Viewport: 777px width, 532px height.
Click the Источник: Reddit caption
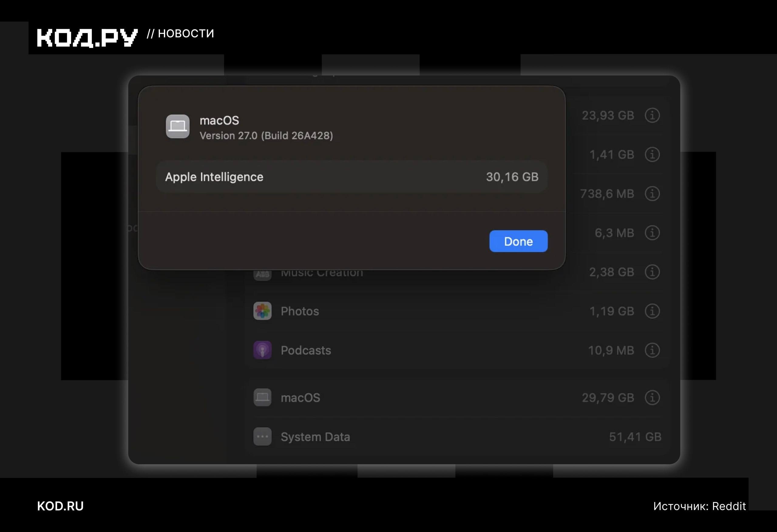pos(699,506)
